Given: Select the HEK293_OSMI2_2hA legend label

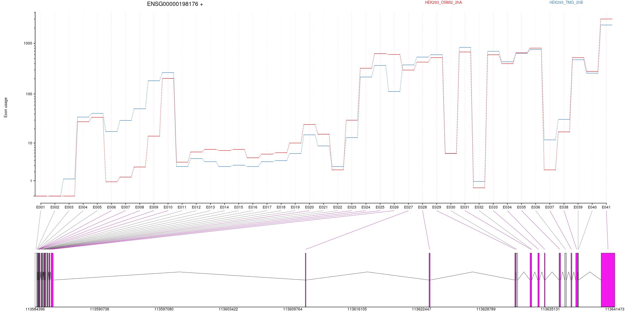Looking at the screenshot, I should tap(443, 2).
